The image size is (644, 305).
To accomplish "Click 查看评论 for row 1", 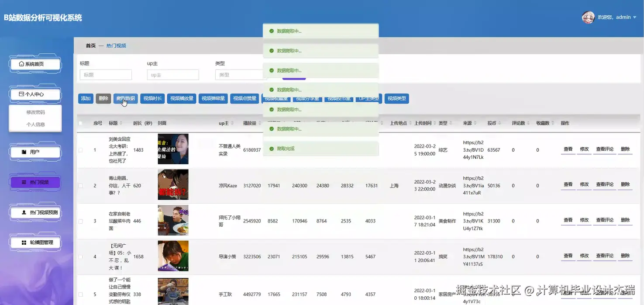I will coord(605,149).
